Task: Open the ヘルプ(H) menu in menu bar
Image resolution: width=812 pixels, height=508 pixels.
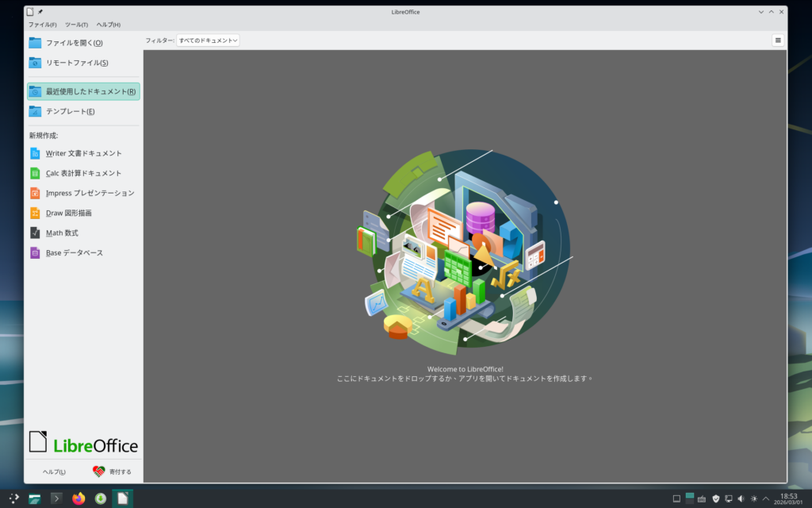Action: tap(109, 25)
